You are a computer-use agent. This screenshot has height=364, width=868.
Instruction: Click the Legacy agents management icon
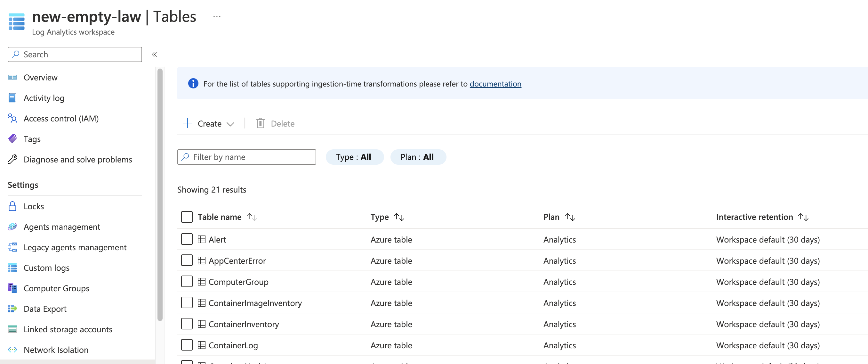click(12, 247)
